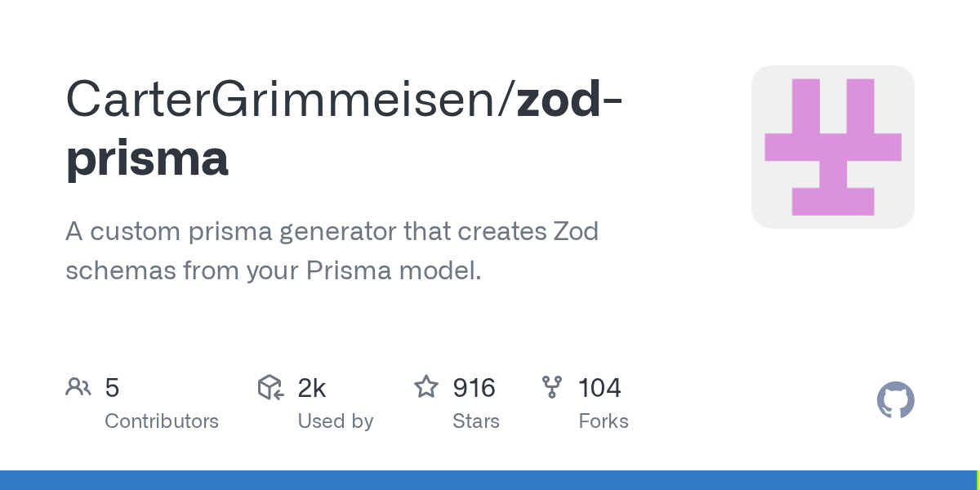Click the Used by label
980x490 pixels.
[x=335, y=421]
